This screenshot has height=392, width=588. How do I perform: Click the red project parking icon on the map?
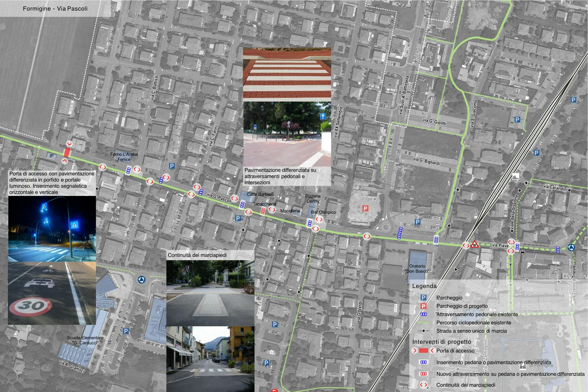pyautogui.click(x=366, y=209)
